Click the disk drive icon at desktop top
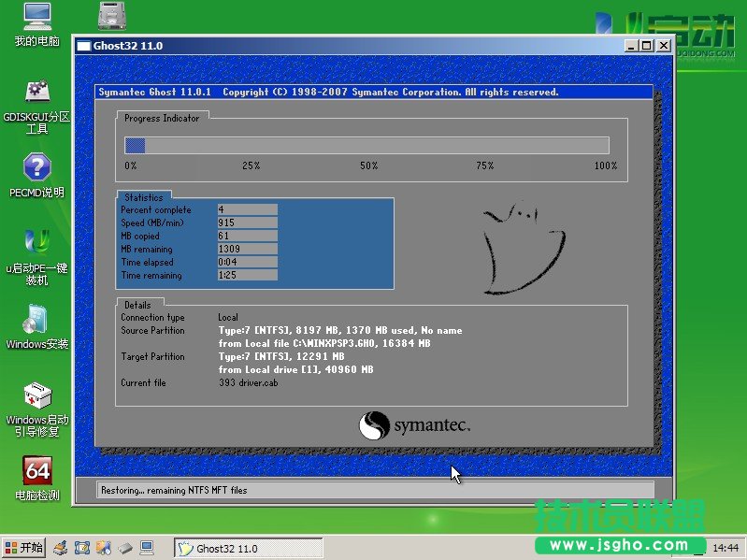The height and width of the screenshot is (560, 747). click(112, 15)
